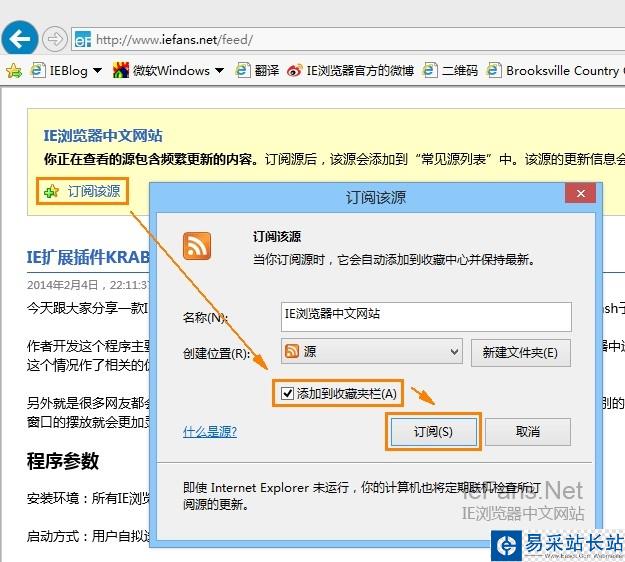625x562 pixels.
Task: Toggle 添加到收藏夹栏(A) checkbox
Action: (287, 393)
